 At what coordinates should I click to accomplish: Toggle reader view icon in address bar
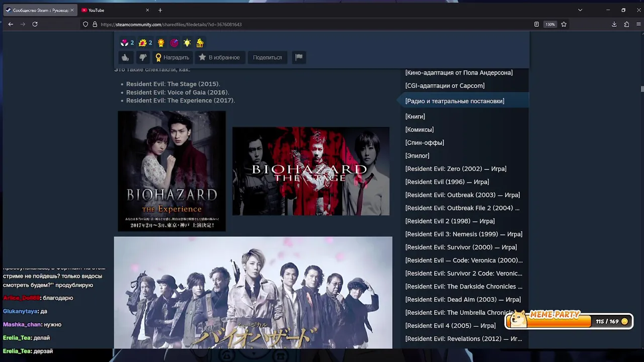[x=536, y=24]
